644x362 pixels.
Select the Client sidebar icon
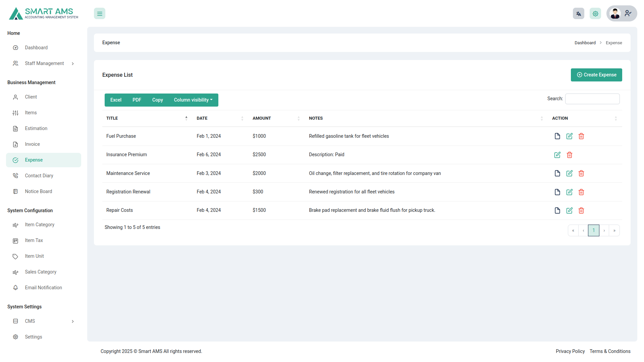[15, 97]
